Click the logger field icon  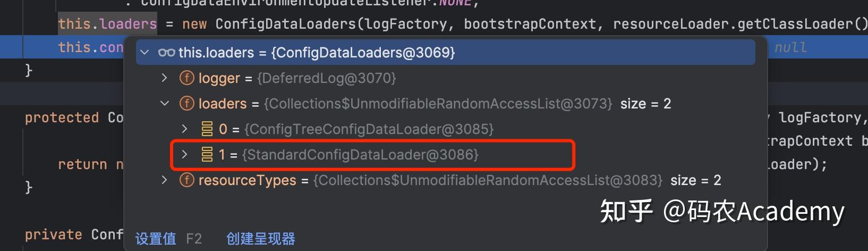187,78
